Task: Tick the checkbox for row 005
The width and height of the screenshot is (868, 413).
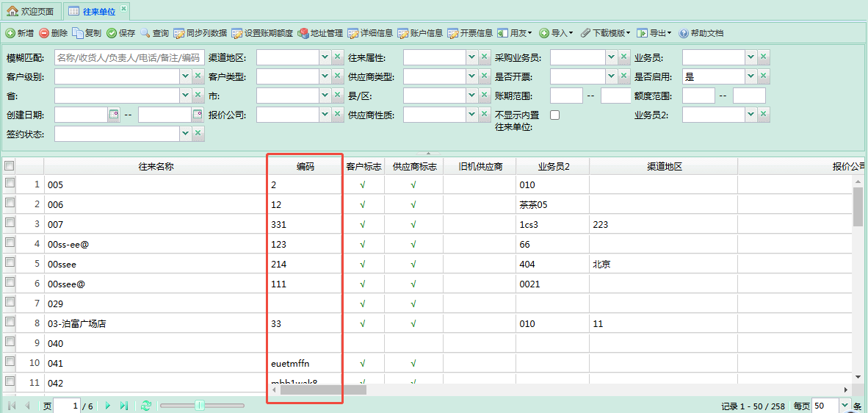Action: tap(10, 184)
